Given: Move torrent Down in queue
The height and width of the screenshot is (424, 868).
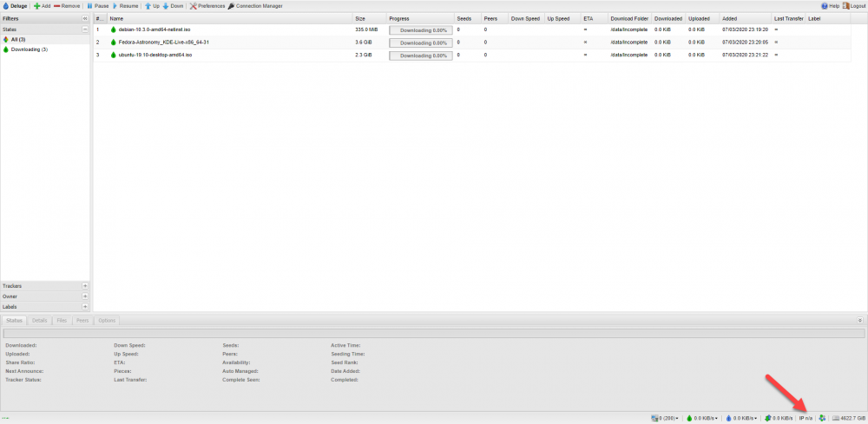Looking at the screenshot, I should tap(173, 6).
